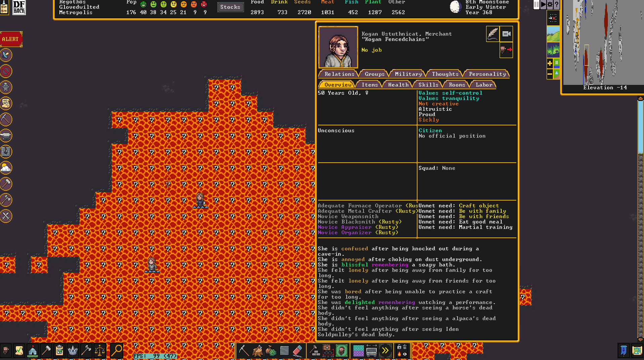Click the battle axe icon in sidebar
This screenshot has width=644, height=360.
click(6, 200)
